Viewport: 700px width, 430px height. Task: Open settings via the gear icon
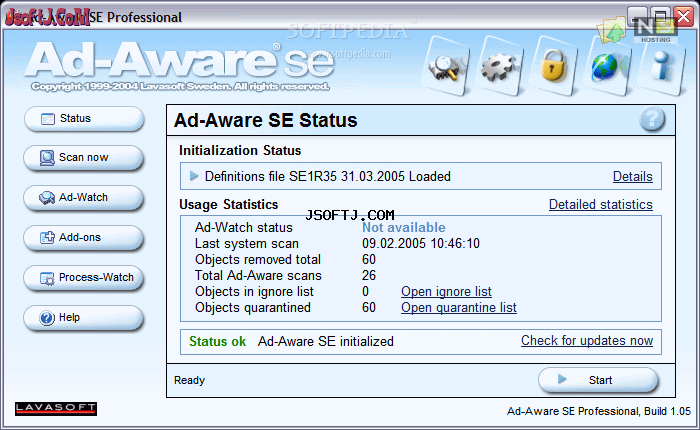(499, 67)
